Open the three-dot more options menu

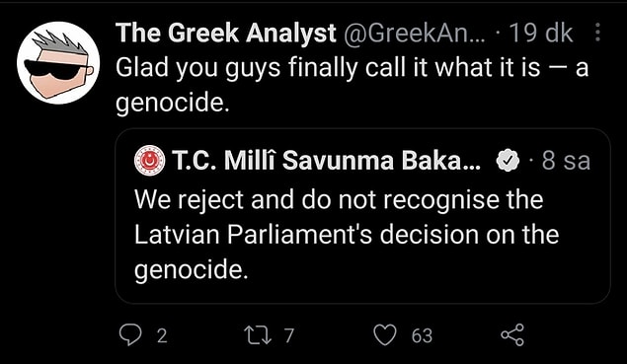pyautogui.click(x=597, y=32)
